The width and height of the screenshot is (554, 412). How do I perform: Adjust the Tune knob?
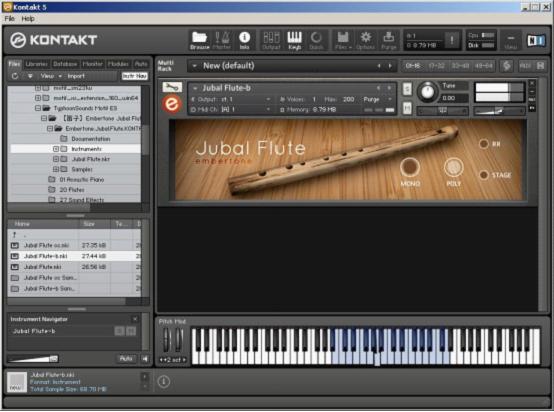(427, 92)
